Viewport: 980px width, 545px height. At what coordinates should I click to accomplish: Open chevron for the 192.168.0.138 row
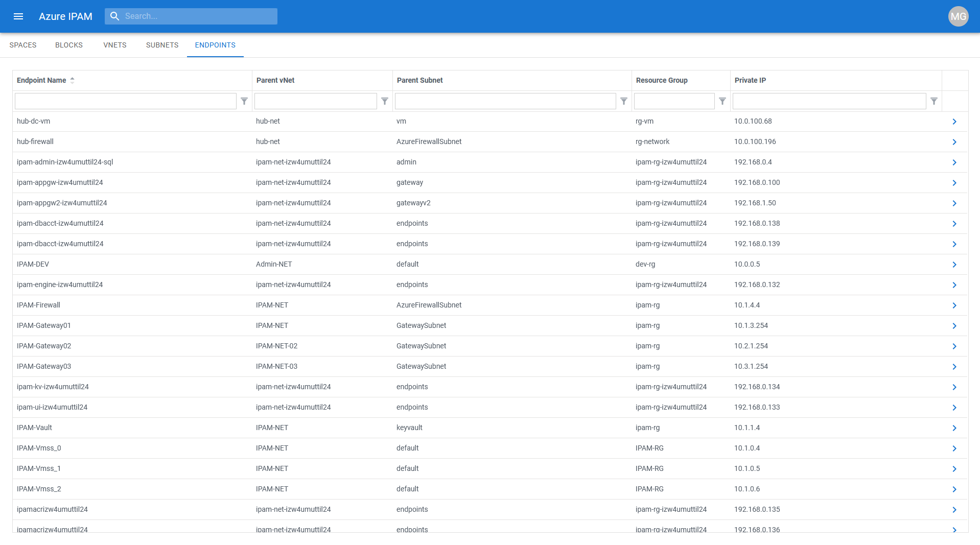coord(954,224)
